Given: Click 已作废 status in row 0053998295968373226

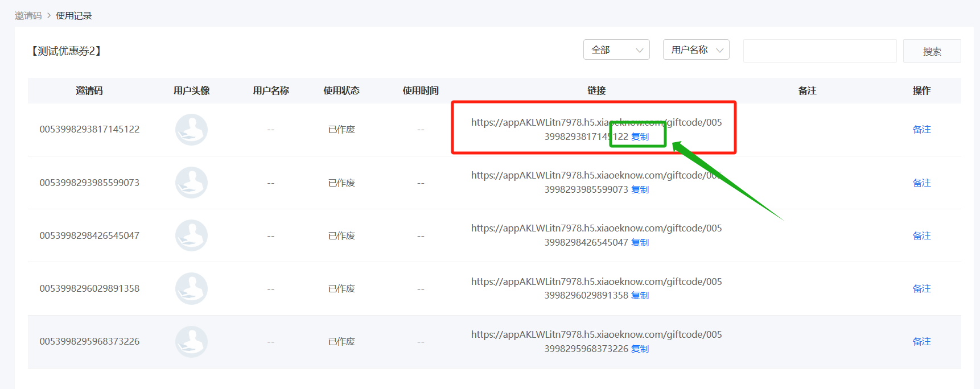Looking at the screenshot, I should [341, 341].
